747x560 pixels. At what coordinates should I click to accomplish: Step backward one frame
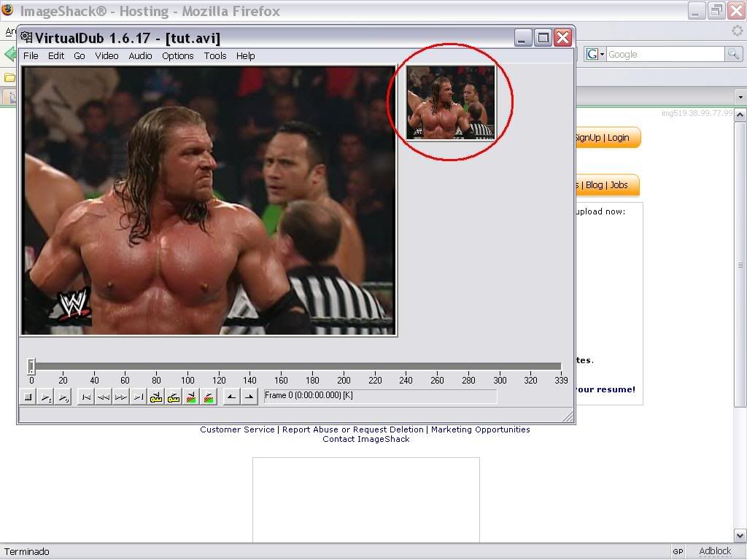104,397
